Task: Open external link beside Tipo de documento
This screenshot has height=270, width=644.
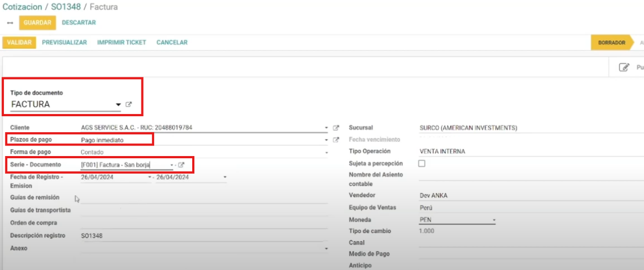Action: [129, 105]
